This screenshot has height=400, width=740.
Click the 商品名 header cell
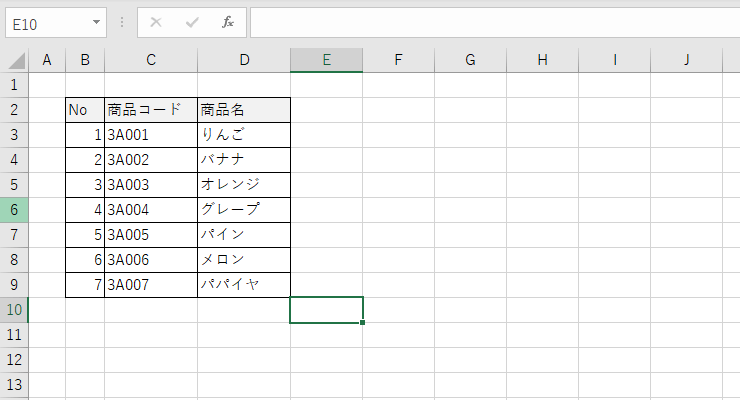click(x=244, y=110)
